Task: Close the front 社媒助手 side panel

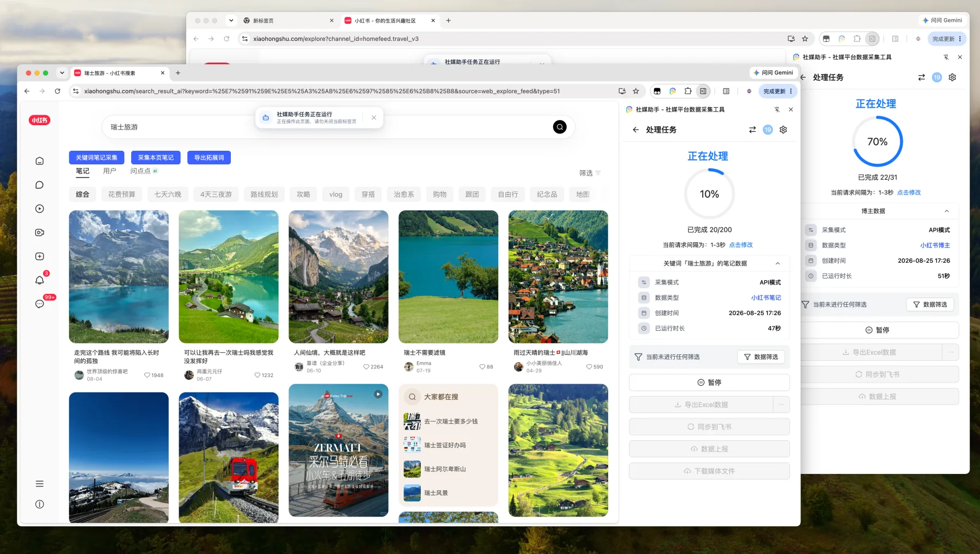Action: 791,110
